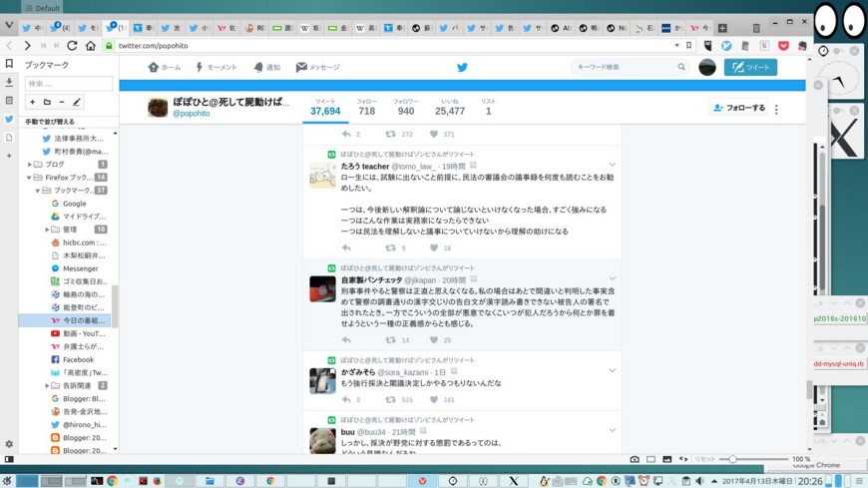Click the search magnifier icon on Twitter
This screenshot has height=488, width=868.
[x=681, y=67]
